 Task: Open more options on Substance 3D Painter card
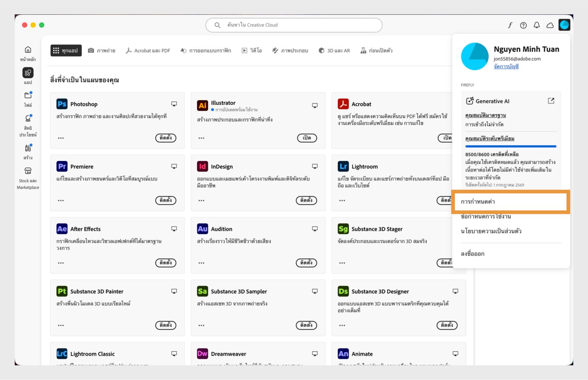61,326
